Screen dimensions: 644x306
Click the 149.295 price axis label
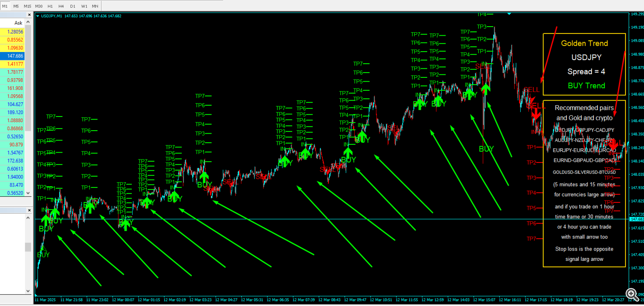[x=637, y=14]
